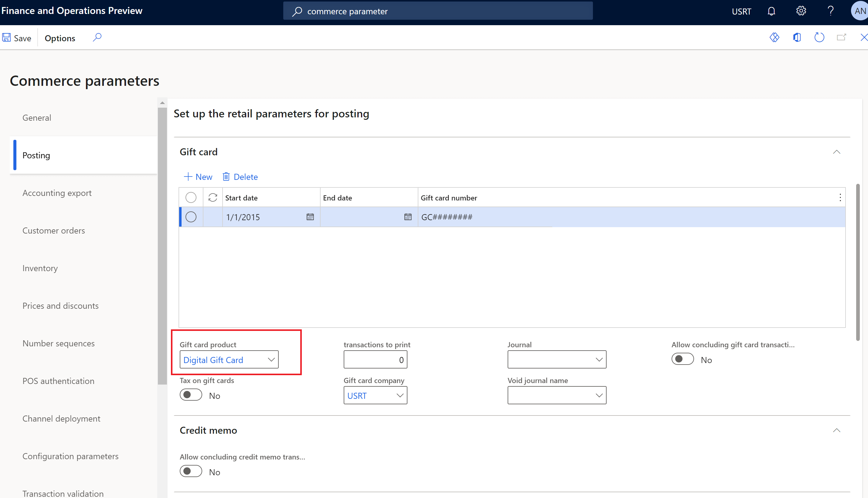
Task: Click the settings gear icon
Action: (801, 11)
